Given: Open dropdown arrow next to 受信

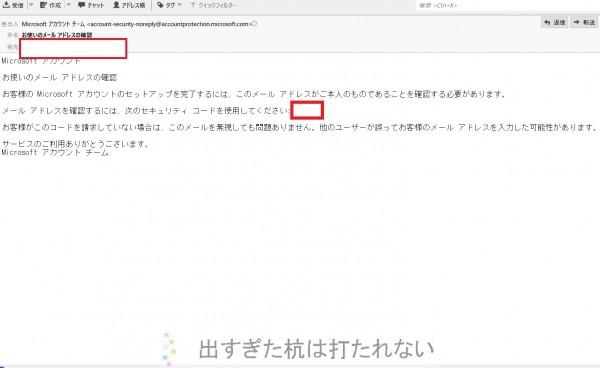Looking at the screenshot, I should [x=31, y=5].
